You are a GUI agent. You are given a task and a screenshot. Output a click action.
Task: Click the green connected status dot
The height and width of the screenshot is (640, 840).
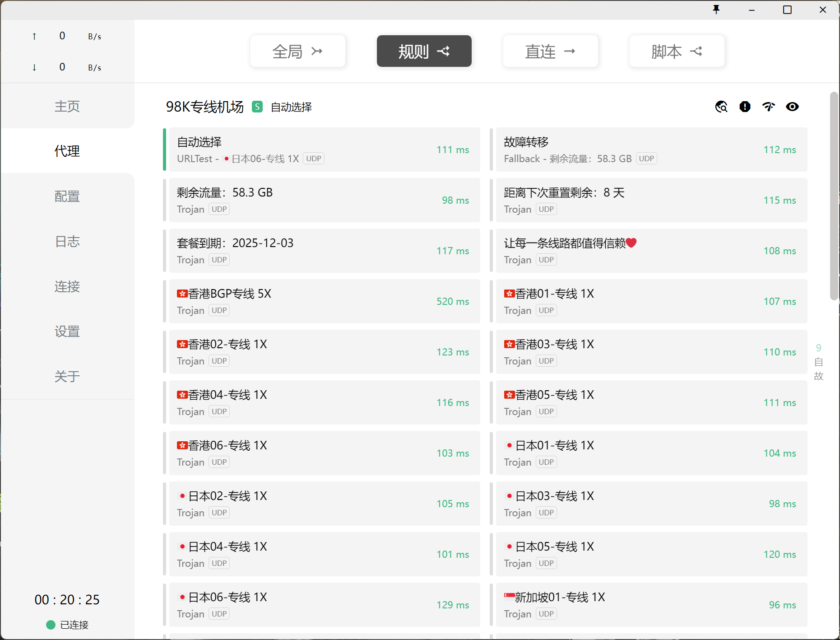click(x=51, y=625)
